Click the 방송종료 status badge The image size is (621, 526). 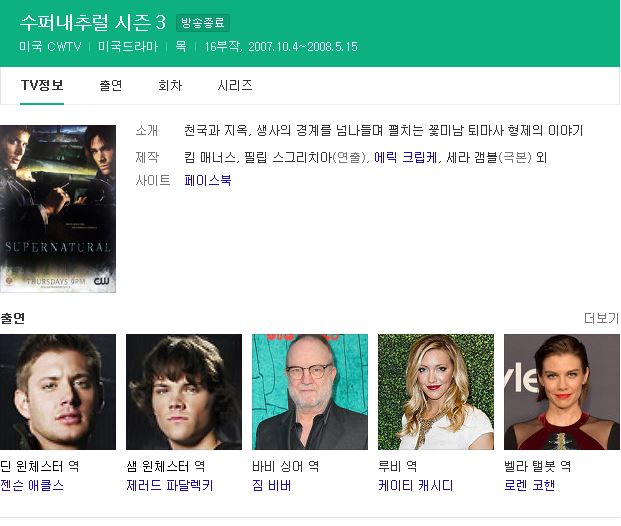tap(203, 23)
